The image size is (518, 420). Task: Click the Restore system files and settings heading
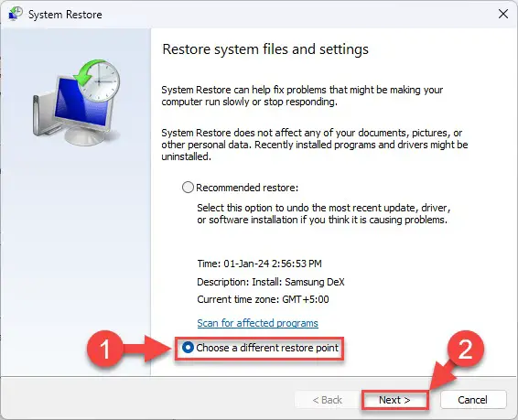(x=265, y=49)
